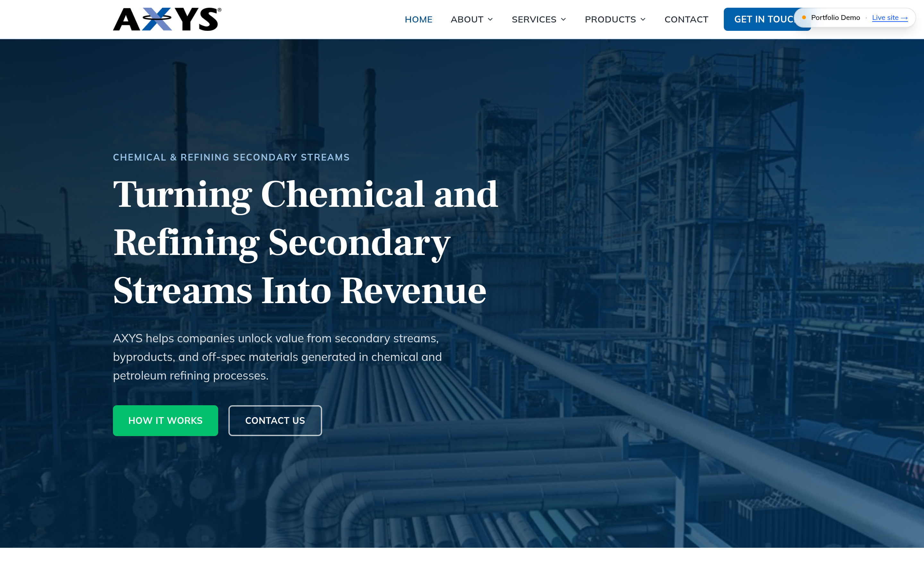
Task: Open the About menu item
Action: click(467, 20)
